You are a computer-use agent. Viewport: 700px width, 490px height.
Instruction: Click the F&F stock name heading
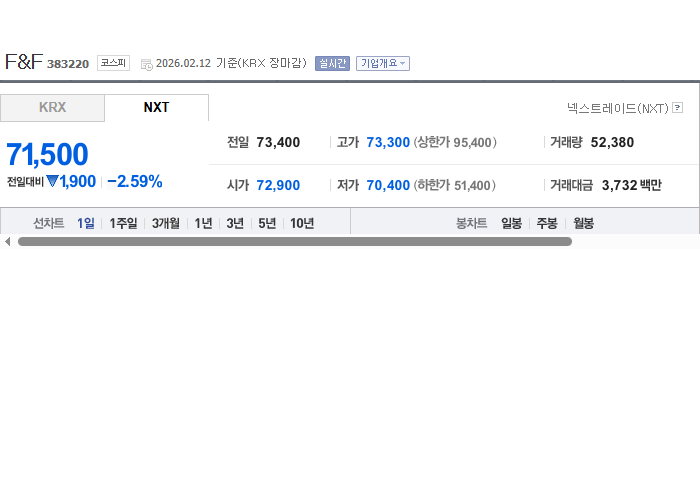click(x=24, y=62)
